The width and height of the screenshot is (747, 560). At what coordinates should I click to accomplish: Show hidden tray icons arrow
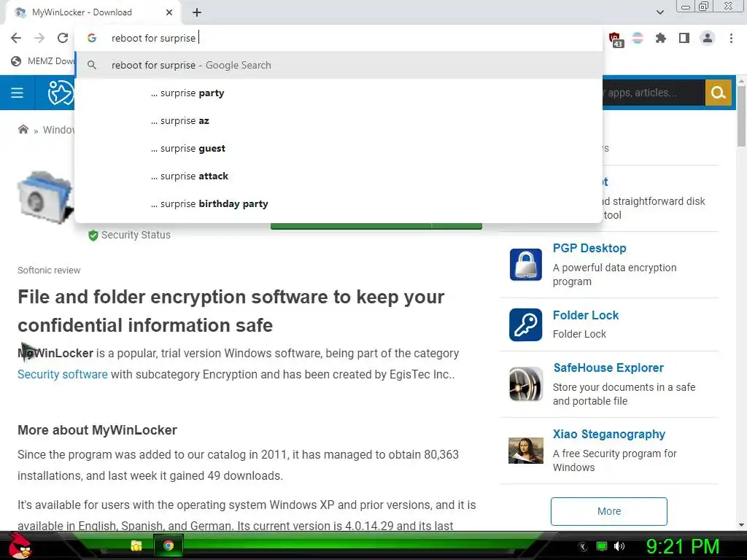point(582,547)
